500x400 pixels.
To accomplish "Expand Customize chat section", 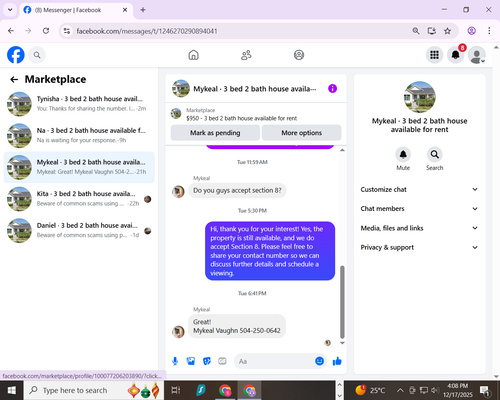I will 419,189.
